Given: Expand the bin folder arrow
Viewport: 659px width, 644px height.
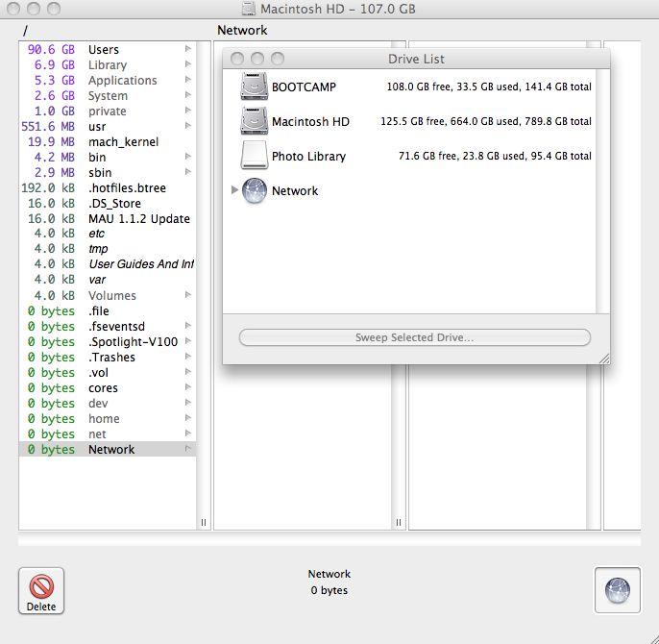Looking at the screenshot, I should click(188, 157).
